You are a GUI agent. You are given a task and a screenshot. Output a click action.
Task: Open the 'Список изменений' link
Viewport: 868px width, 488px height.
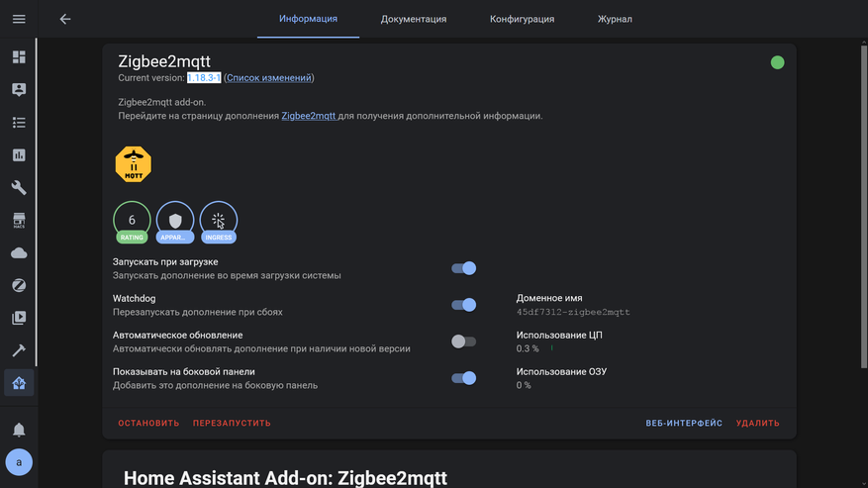pos(269,78)
